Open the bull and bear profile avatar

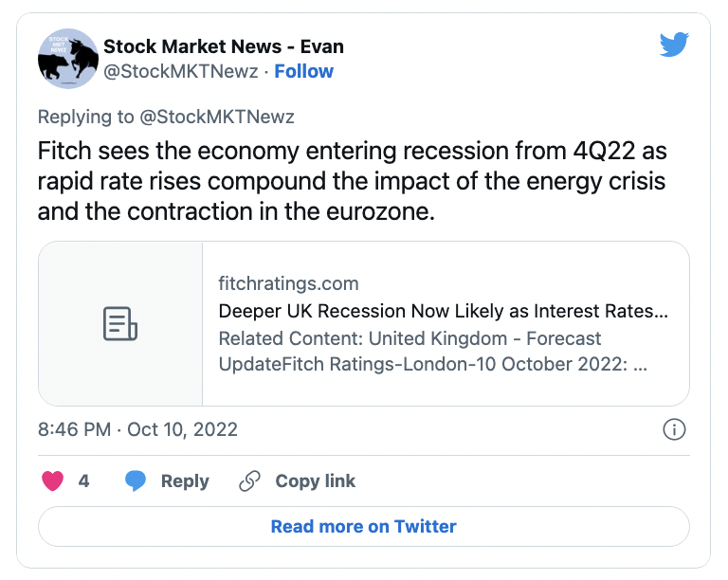click(x=68, y=59)
